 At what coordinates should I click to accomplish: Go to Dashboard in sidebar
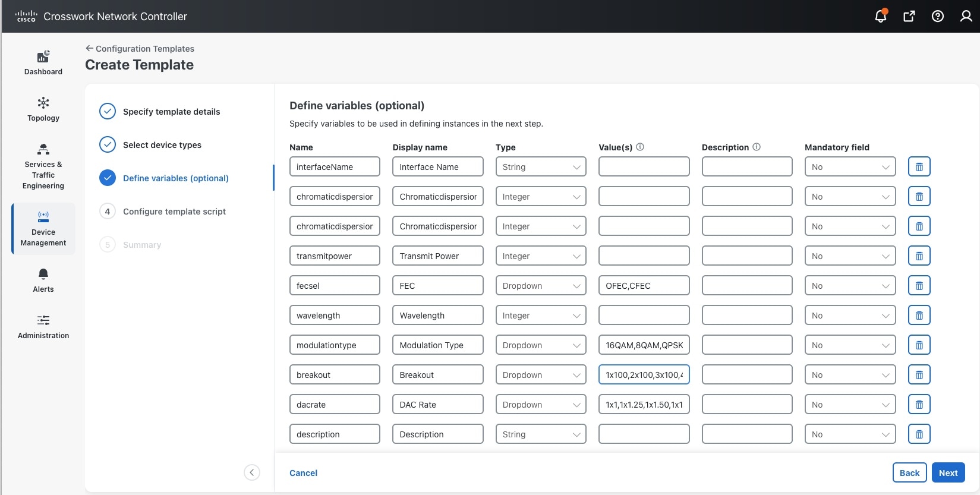[43, 63]
